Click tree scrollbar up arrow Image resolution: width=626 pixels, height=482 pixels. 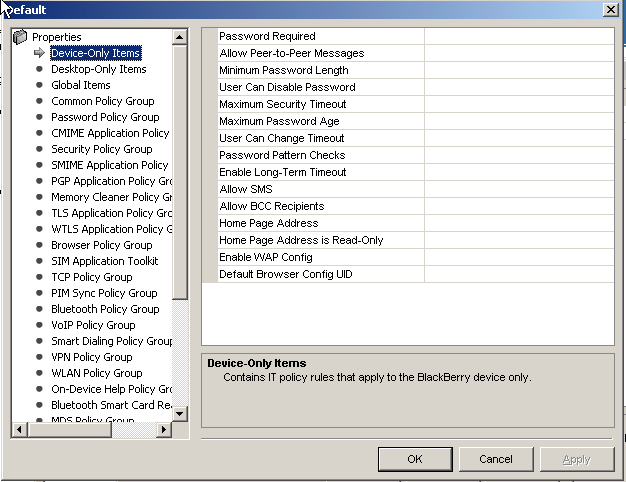pos(180,38)
